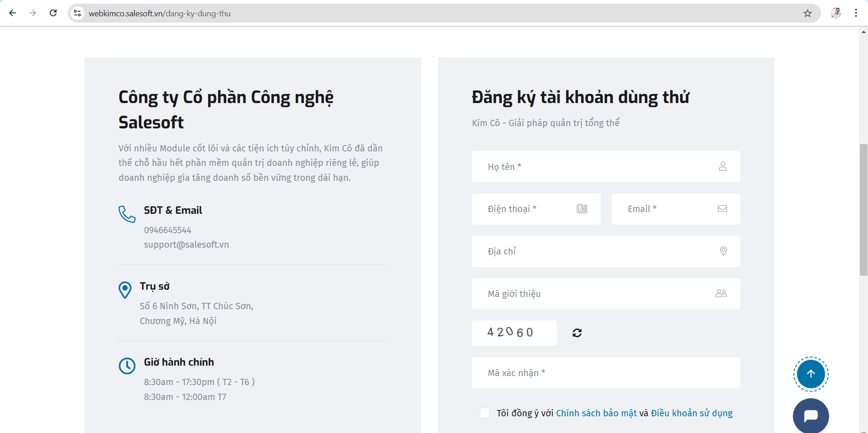Click the heading Đăng ký tài khoản dùng thử
The image size is (868, 433).
580,97
